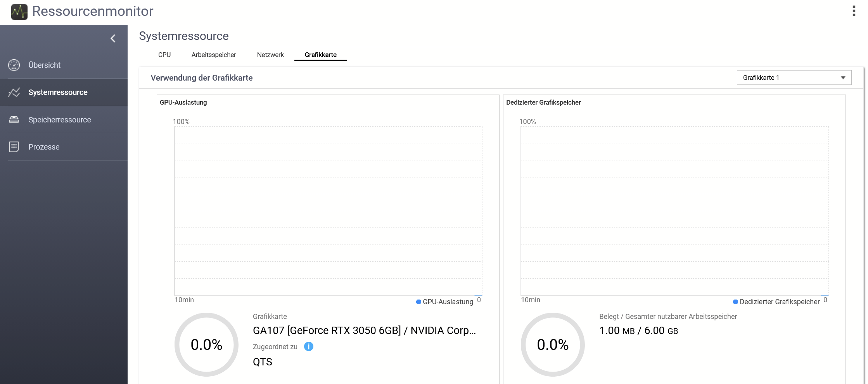The height and width of the screenshot is (384, 868).
Task: Click the Systemressource line-chart sidebar icon
Action: (x=14, y=92)
